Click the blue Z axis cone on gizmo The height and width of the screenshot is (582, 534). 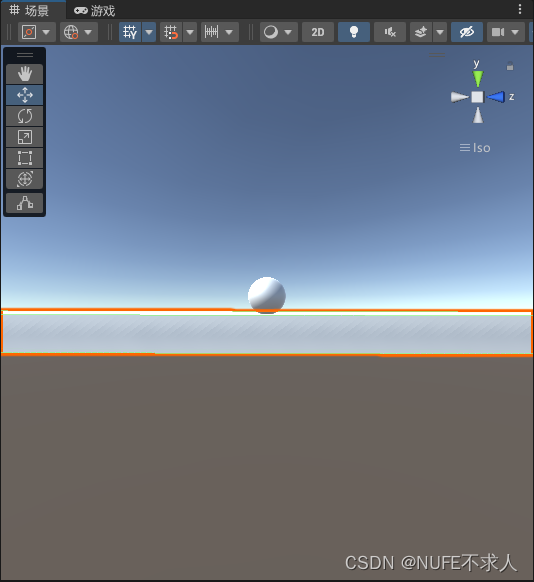496,97
